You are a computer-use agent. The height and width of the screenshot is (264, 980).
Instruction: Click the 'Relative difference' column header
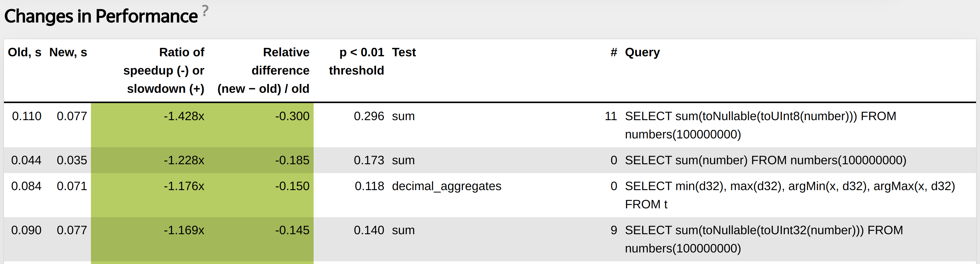[x=264, y=70]
